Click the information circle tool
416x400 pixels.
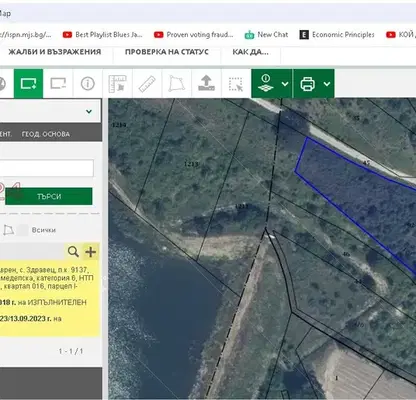88,84
